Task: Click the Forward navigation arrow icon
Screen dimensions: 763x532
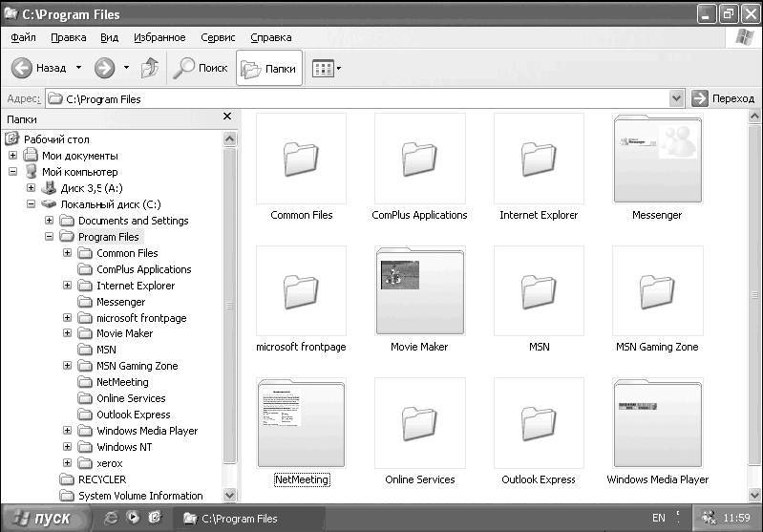Action: 104,68
